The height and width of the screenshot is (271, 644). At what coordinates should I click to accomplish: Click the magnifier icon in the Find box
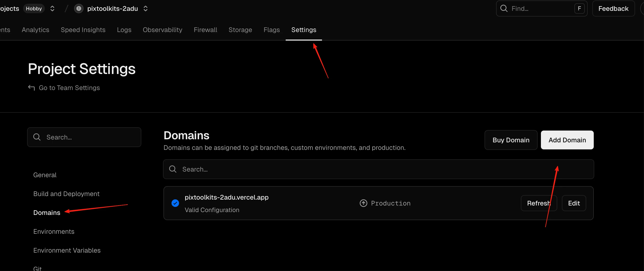[x=504, y=8]
